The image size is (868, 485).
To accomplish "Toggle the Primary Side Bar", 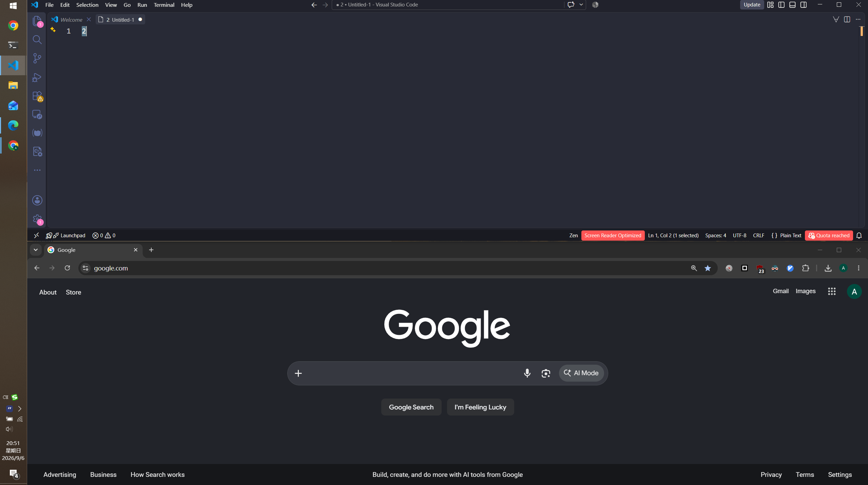I will [x=781, y=5].
